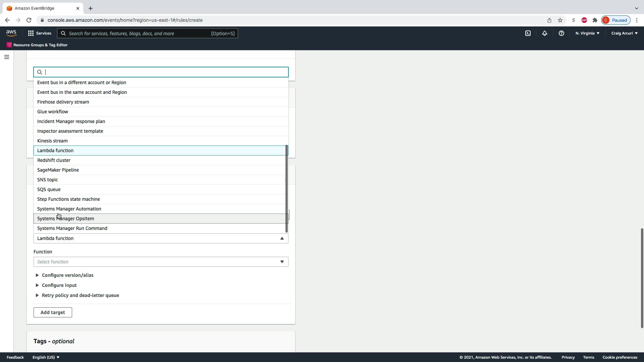Screen dimensions: 644x362
Task: Toggle the left hamburger navigation menu
Action: click(x=6, y=57)
